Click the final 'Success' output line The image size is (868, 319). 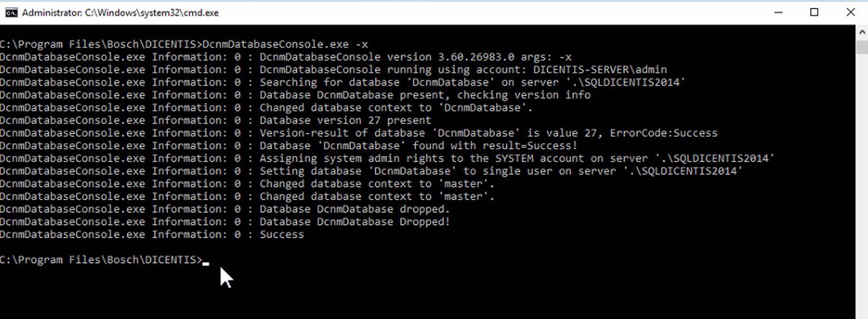[x=282, y=234]
